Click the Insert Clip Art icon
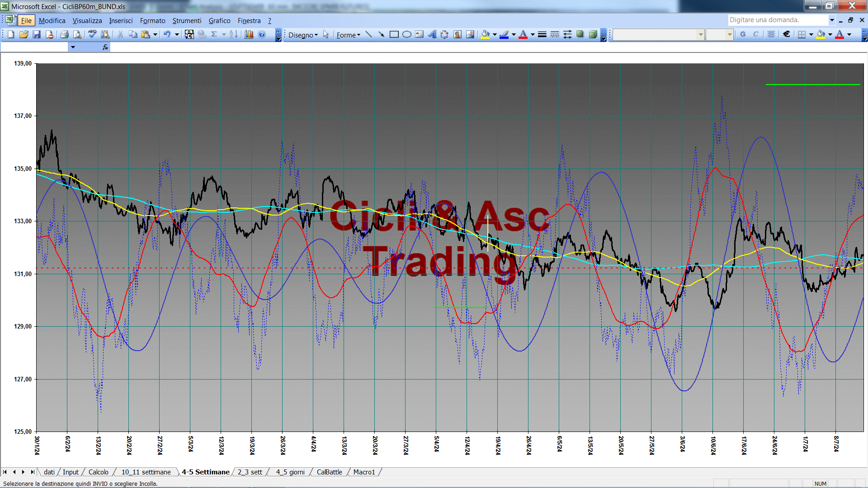The width and height of the screenshot is (868, 488). [458, 35]
